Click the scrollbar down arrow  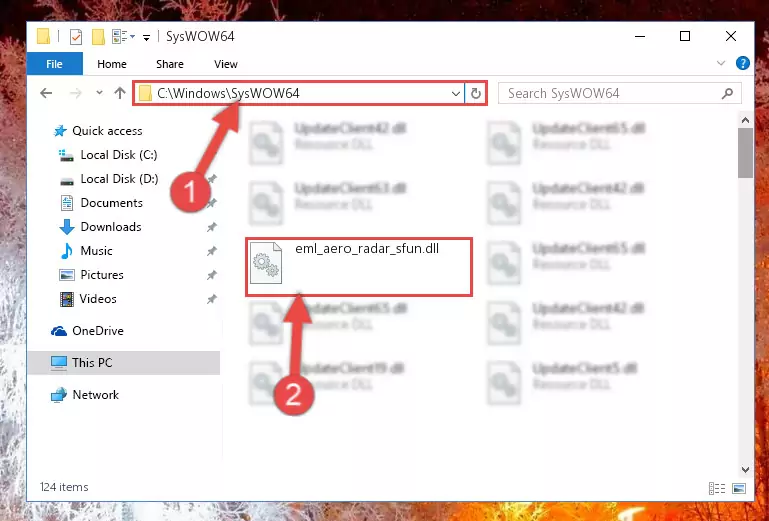pos(745,469)
